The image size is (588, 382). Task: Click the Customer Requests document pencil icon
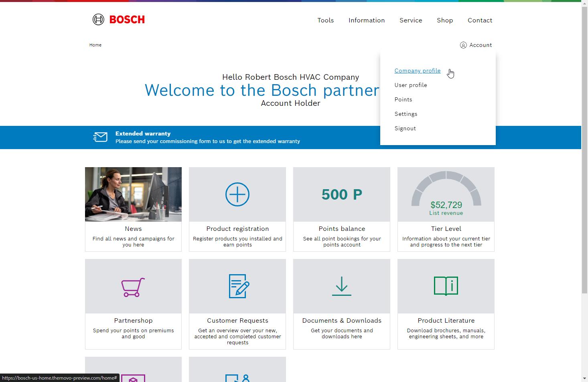coord(239,286)
